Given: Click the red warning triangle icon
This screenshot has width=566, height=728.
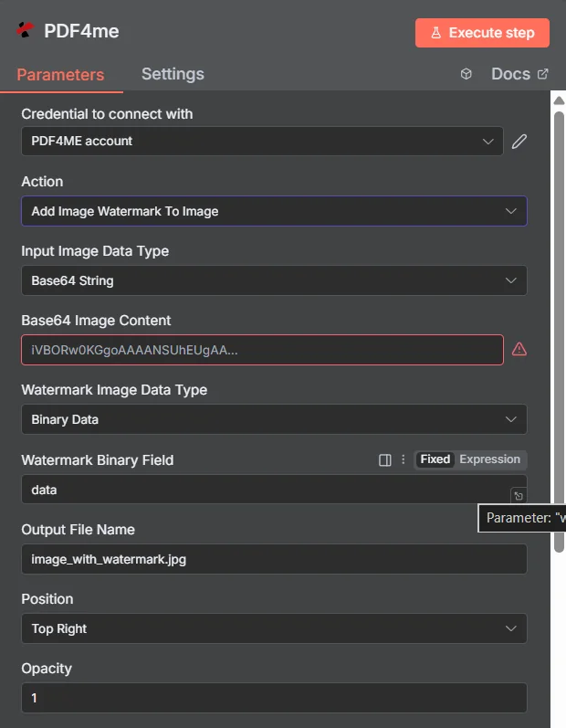Looking at the screenshot, I should [x=519, y=349].
